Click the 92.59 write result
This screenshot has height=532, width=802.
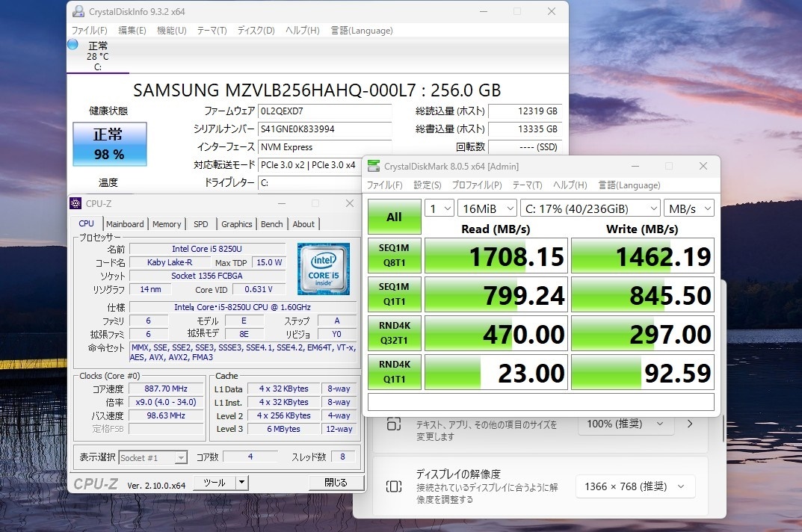pyautogui.click(x=642, y=372)
